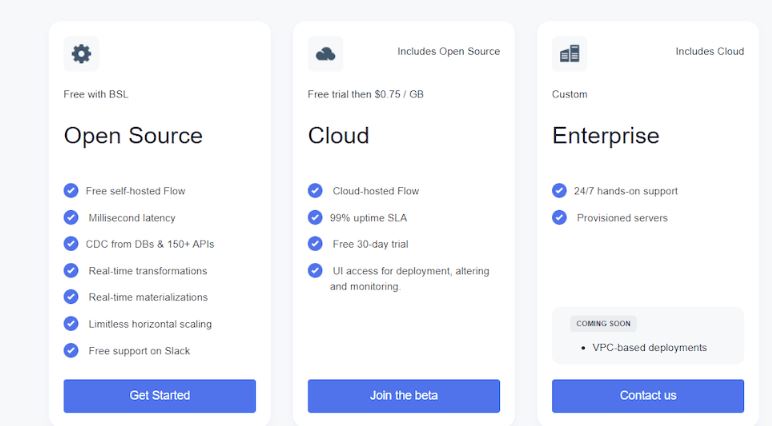The width and height of the screenshot is (772, 426).
Task: Click 'Free support on Slack' text
Action: pyautogui.click(x=139, y=351)
